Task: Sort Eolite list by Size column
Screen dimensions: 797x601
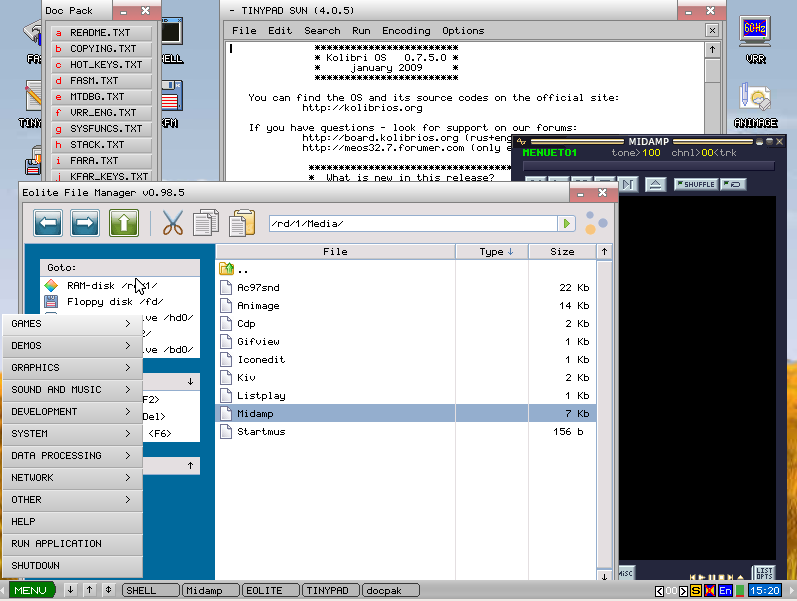Action: 562,252
